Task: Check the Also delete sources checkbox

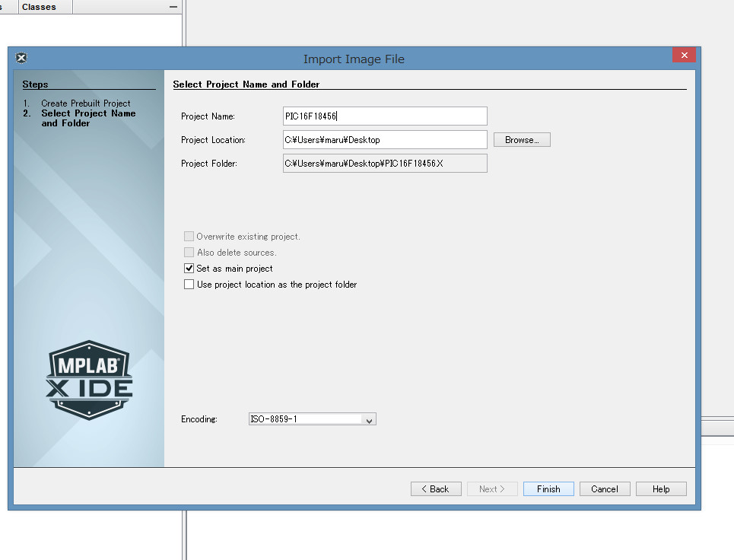Action: (189, 253)
